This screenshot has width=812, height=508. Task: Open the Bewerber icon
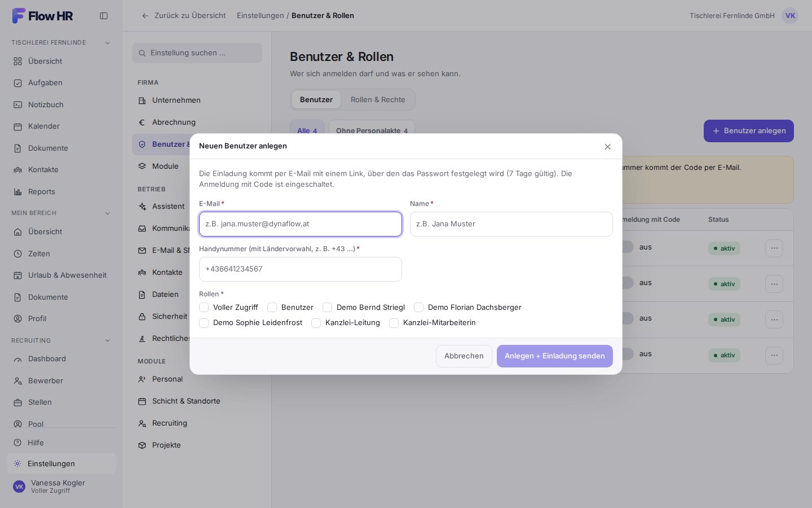pyautogui.click(x=17, y=381)
